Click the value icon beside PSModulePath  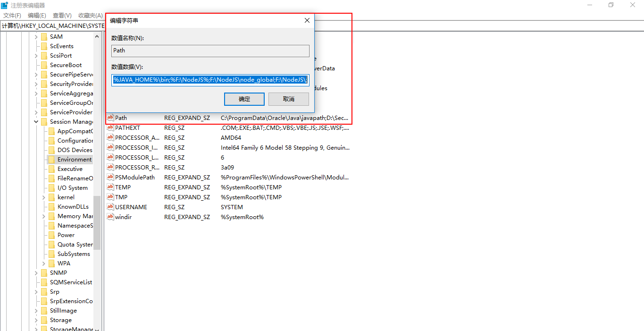pos(110,178)
